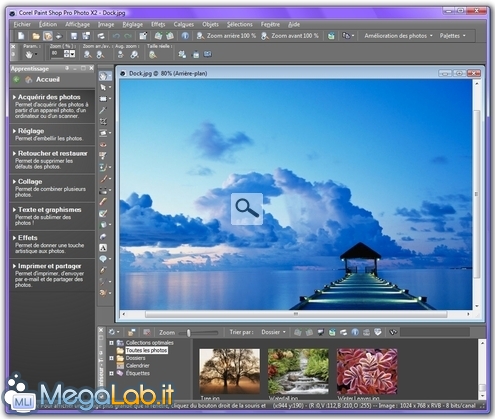Select the Pan hand tool in tools palette
The image size is (495, 419).
(103, 76)
